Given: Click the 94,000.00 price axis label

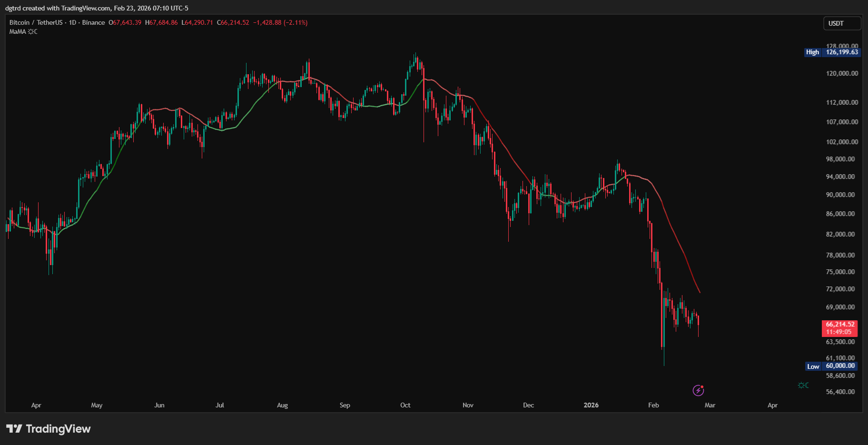Looking at the screenshot, I should coord(840,177).
